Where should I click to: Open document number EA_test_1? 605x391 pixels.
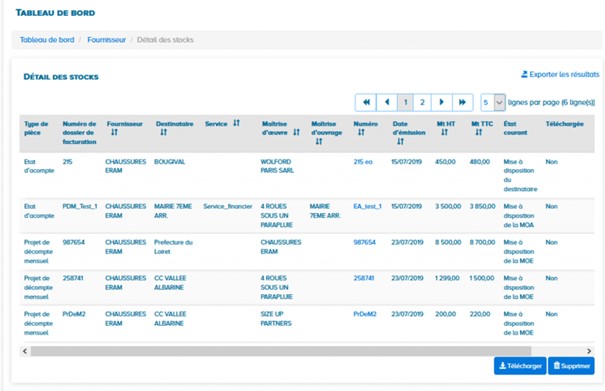click(367, 207)
